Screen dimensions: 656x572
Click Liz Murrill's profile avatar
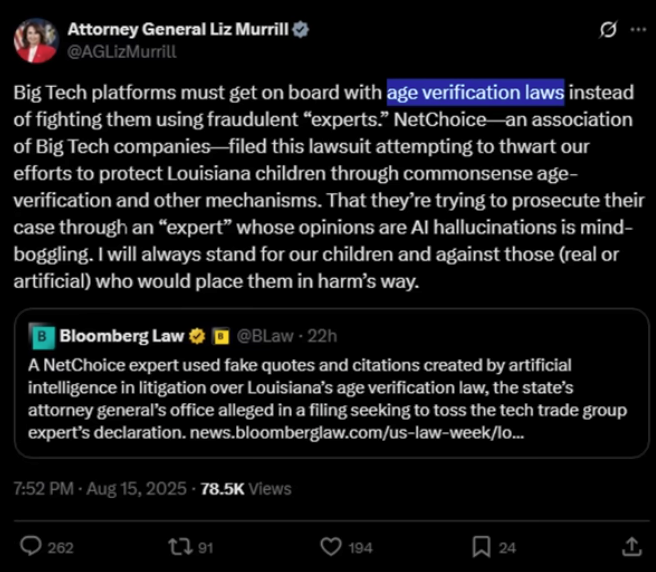pyautogui.click(x=34, y=40)
